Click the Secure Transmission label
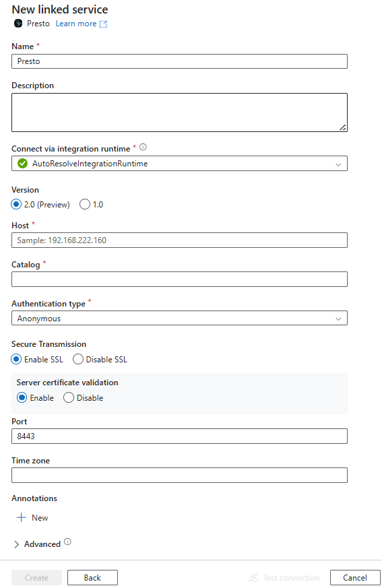Image resolution: width=382 pixels, height=588 pixels. click(x=49, y=344)
